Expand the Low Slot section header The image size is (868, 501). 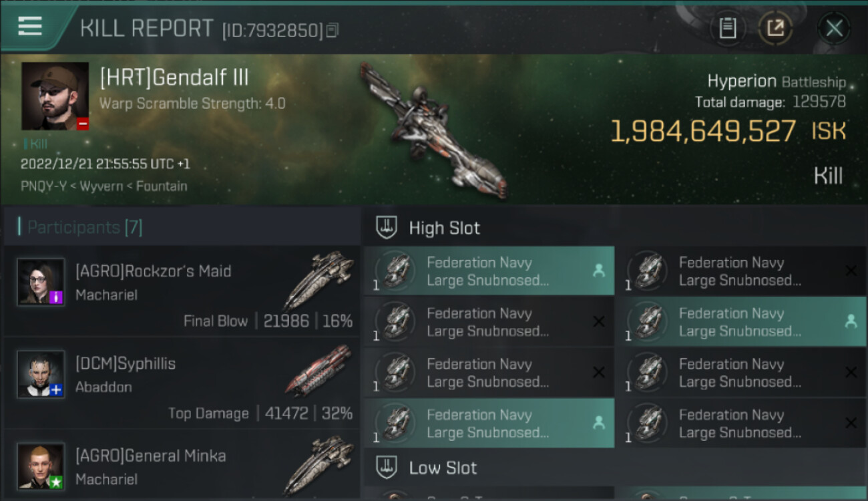coord(615,468)
